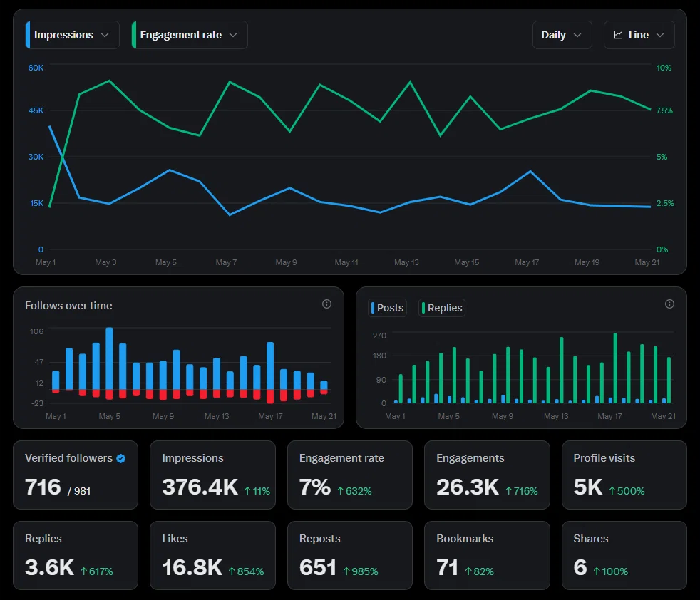Click the May 3 date label
This screenshot has width=700, height=600.
105,262
